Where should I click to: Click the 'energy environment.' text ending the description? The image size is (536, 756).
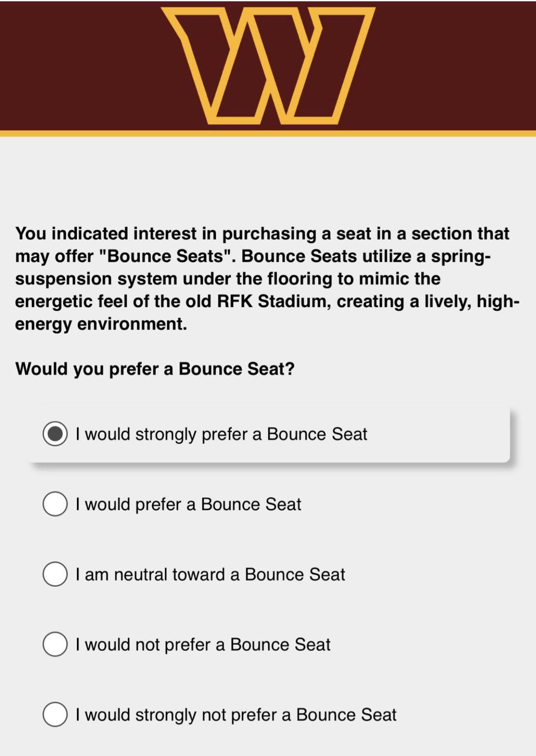click(x=101, y=324)
